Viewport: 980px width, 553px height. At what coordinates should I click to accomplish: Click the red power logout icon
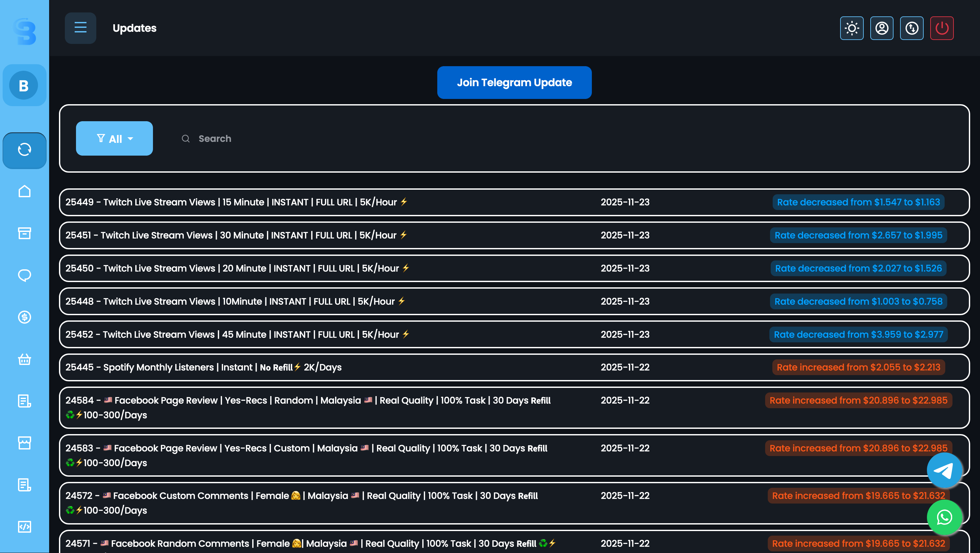[942, 28]
